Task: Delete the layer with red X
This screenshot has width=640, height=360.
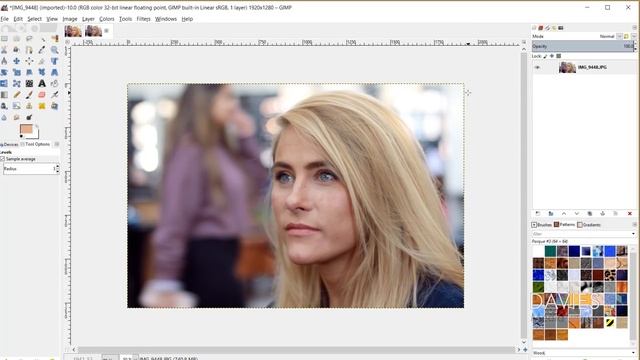Action: (630, 213)
